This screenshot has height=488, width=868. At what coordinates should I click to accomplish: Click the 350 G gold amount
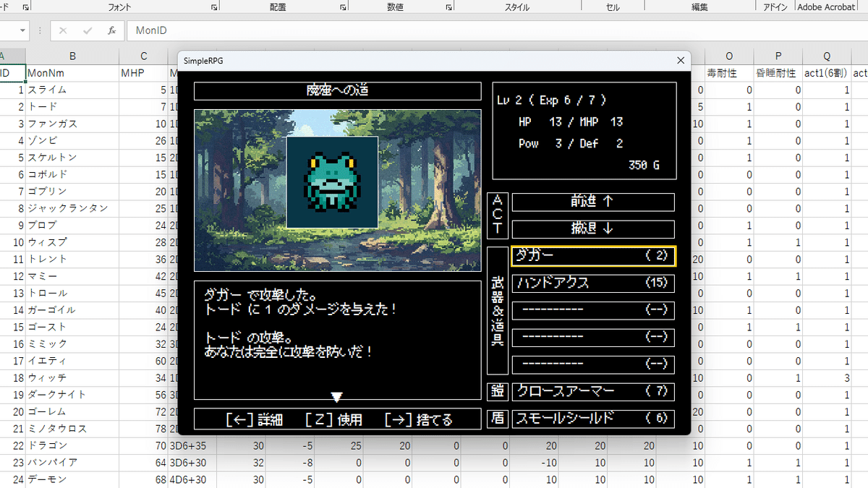644,166
